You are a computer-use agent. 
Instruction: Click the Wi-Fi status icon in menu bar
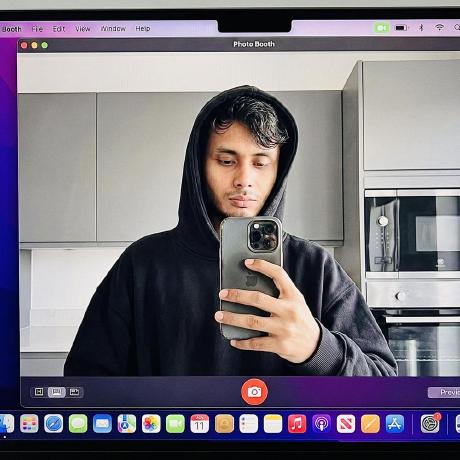(439, 27)
